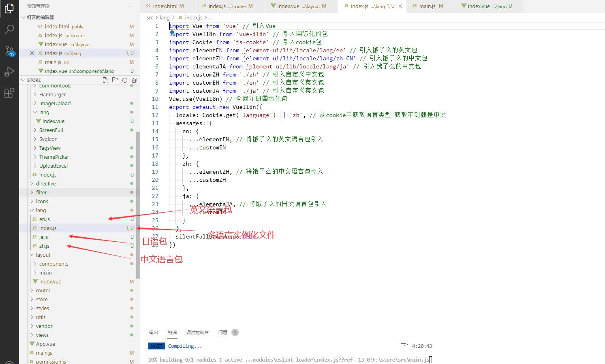This screenshot has height=364, width=605.
Task: Open the 调试控制台 panel tab
Action: click(197, 332)
